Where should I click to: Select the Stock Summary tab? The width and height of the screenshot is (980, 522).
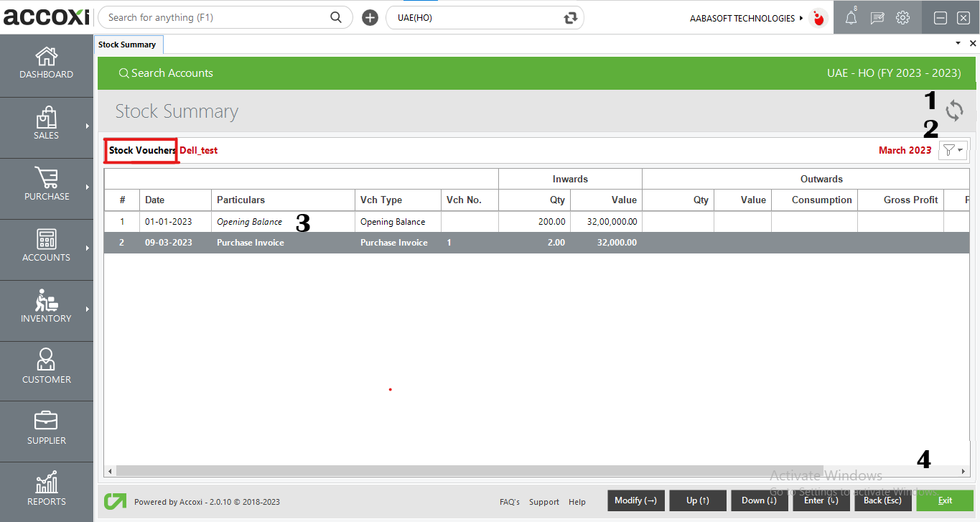pyautogui.click(x=127, y=45)
